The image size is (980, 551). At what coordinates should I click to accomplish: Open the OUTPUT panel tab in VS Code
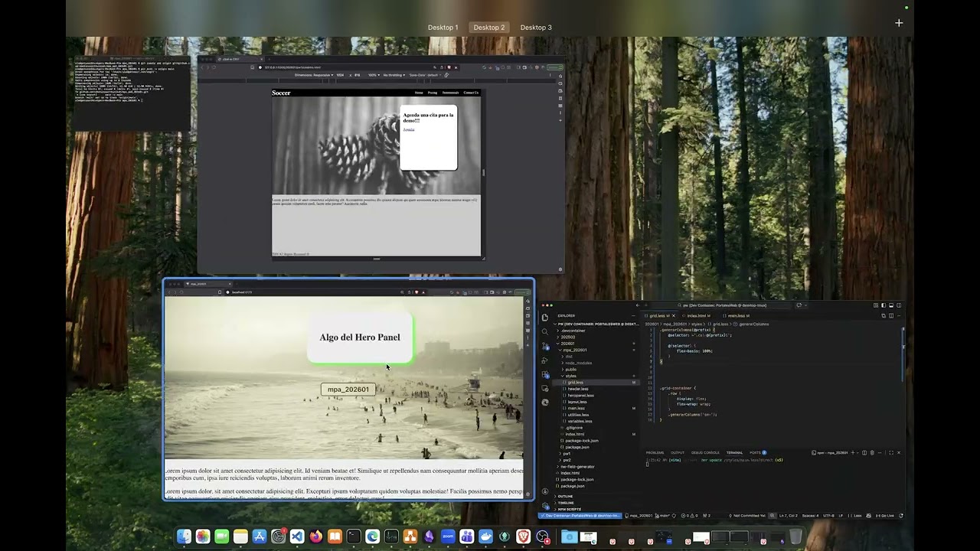click(x=678, y=452)
